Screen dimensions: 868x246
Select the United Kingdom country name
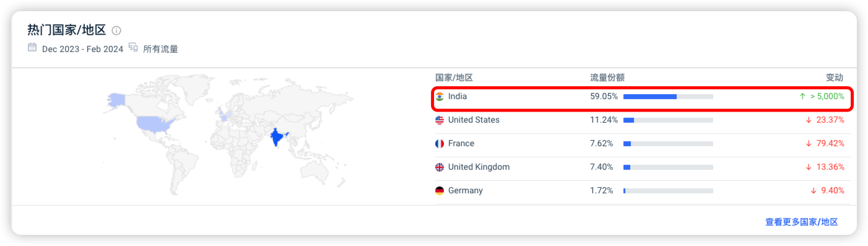coord(479,167)
